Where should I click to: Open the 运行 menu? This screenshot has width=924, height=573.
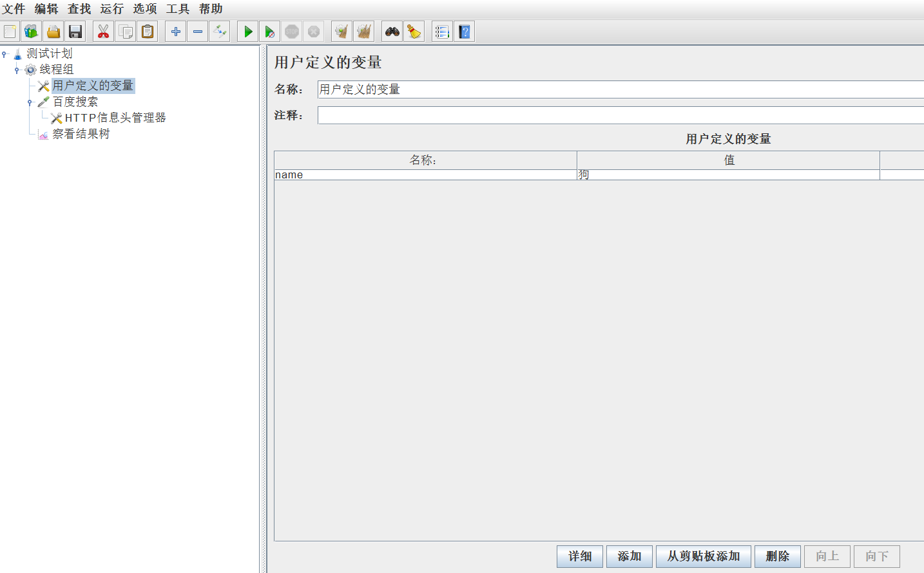pos(112,9)
